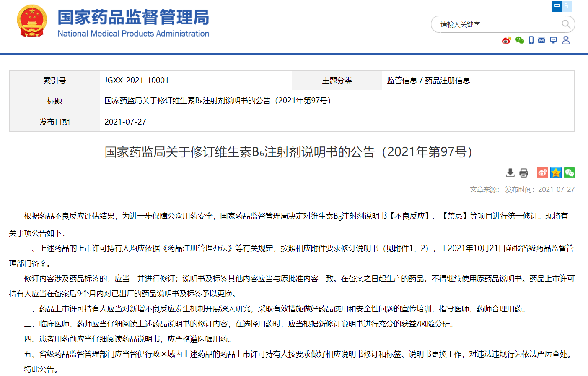Open the user account icon
Screen dimensions: 588x376
(x=566, y=40)
